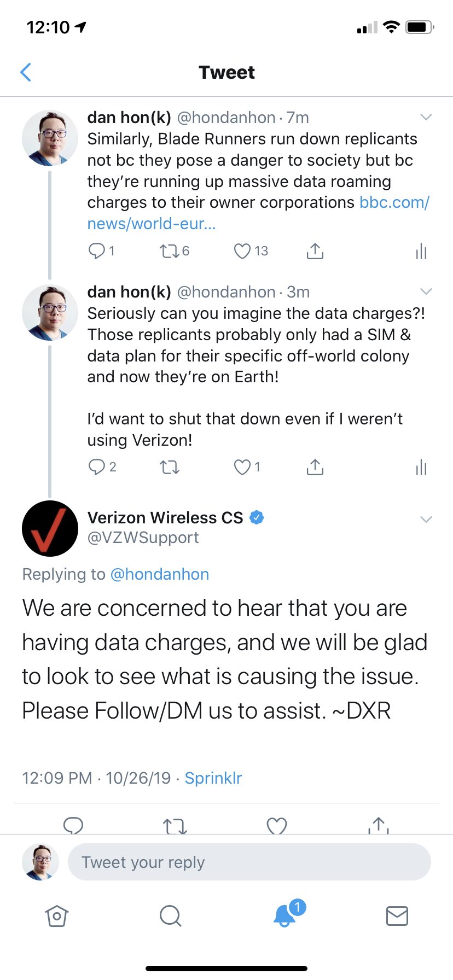
Task: Go to the Home tab
Action: click(x=57, y=915)
